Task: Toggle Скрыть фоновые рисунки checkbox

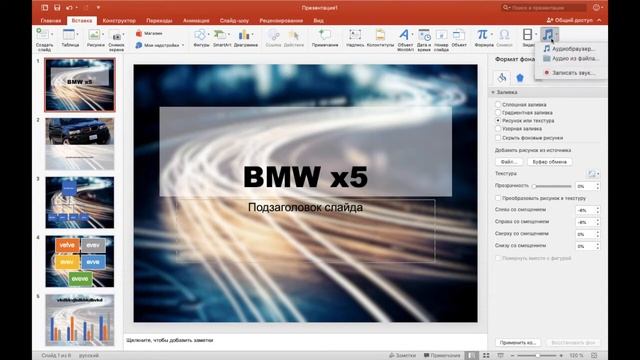Action: [x=498, y=138]
